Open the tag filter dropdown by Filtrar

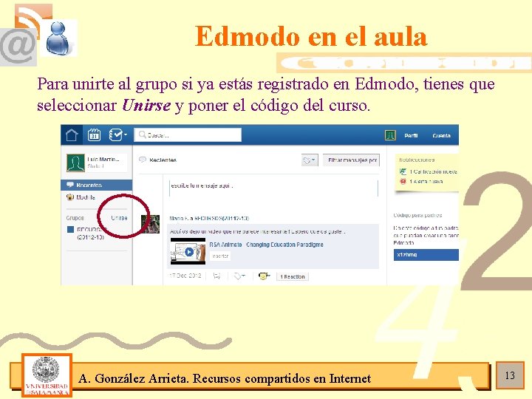click(310, 160)
